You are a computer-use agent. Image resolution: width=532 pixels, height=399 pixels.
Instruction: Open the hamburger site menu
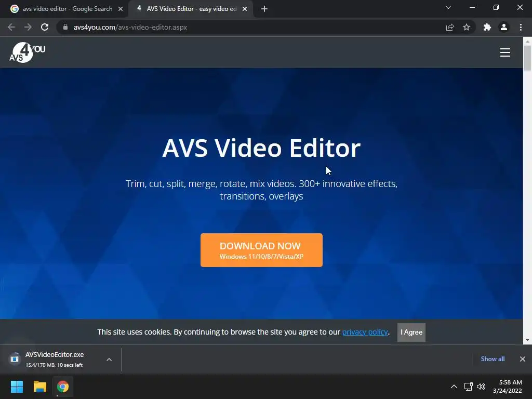505,52
